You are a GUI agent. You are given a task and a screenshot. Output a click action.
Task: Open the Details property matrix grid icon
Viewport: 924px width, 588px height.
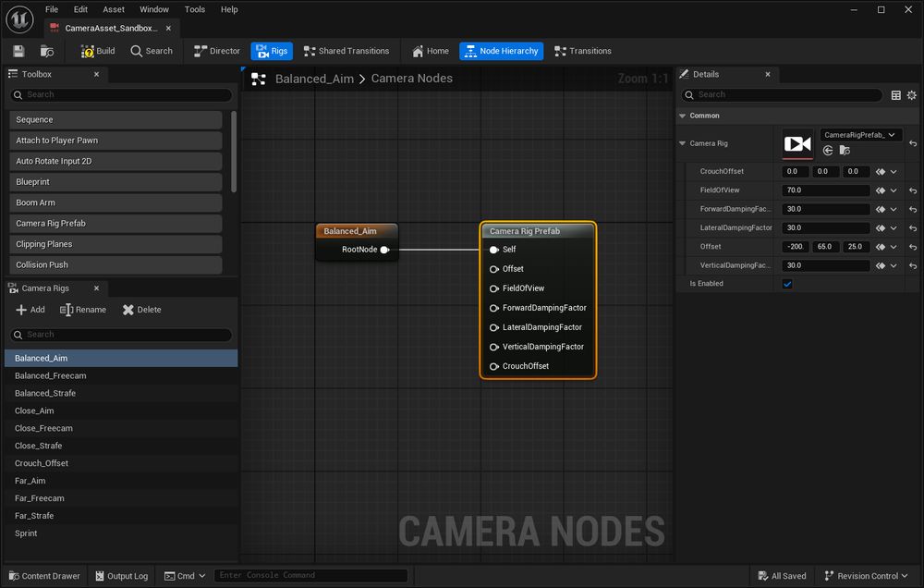pos(895,95)
